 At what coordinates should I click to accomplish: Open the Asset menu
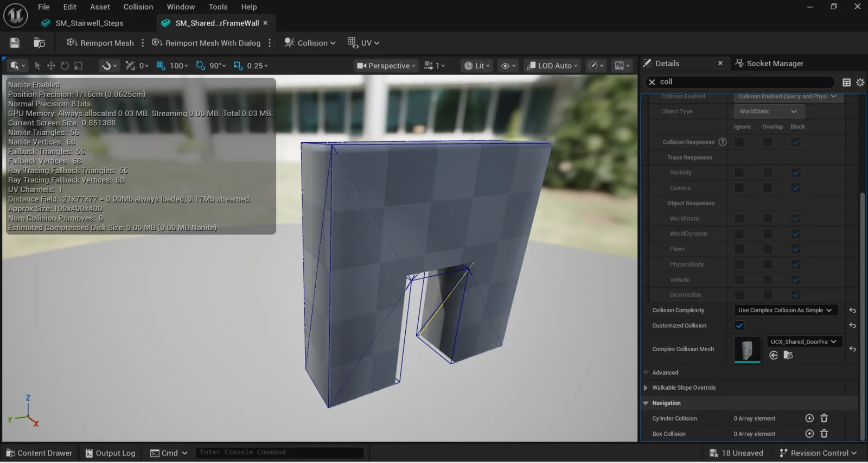100,7
